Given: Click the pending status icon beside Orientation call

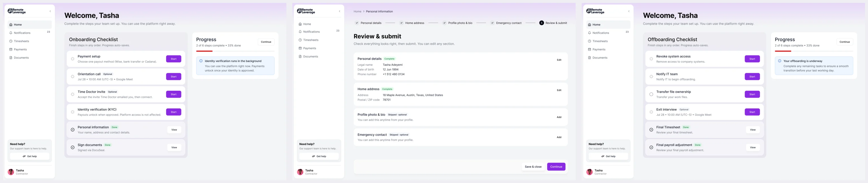Looking at the screenshot, I should (x=72, y=77).
